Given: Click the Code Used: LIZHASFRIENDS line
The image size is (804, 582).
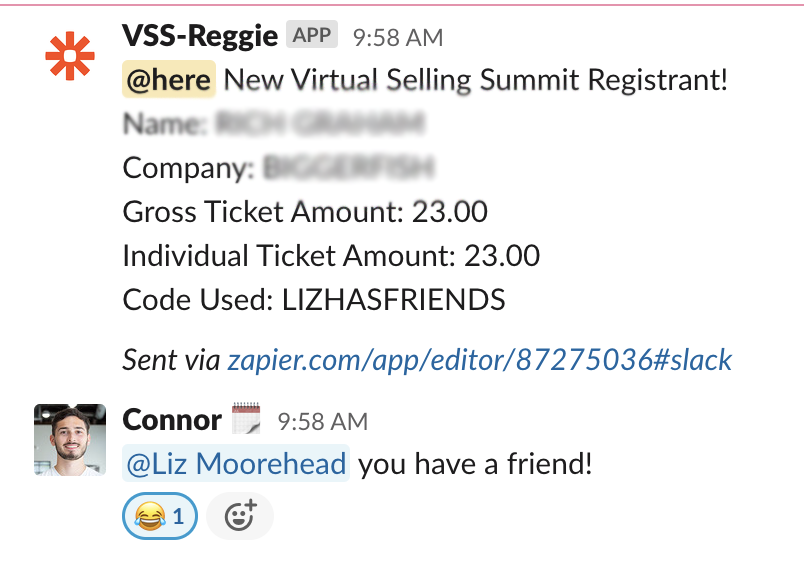Looking at the screenshot, I should [314, 299].
